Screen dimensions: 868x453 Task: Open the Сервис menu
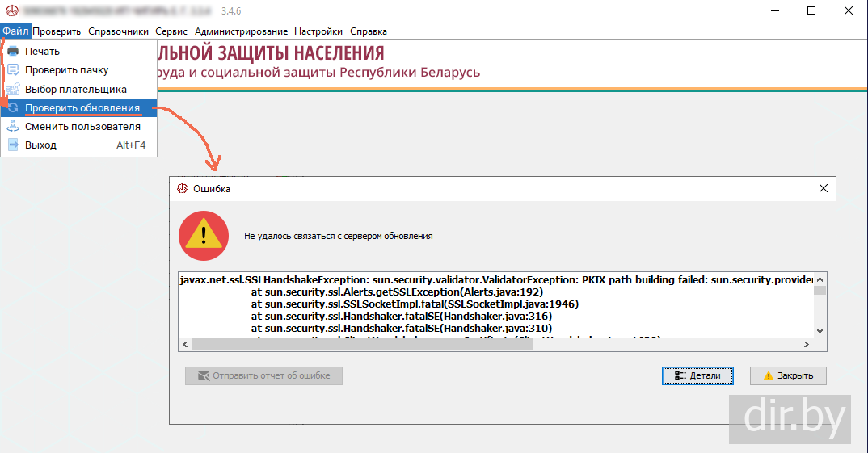point(171,31)
